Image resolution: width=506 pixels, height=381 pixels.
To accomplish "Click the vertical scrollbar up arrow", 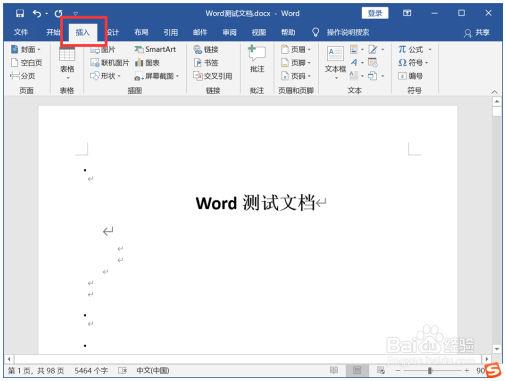I will tap(497, 101).
